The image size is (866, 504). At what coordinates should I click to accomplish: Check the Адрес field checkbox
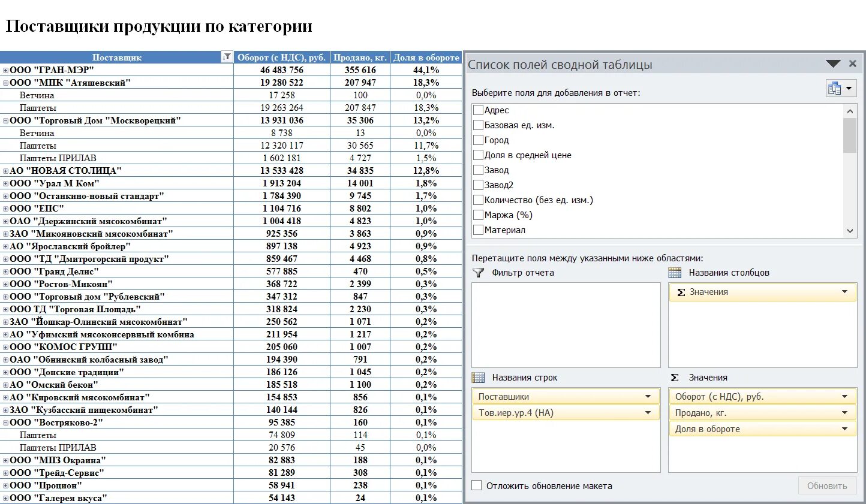[x=478, y=110]
